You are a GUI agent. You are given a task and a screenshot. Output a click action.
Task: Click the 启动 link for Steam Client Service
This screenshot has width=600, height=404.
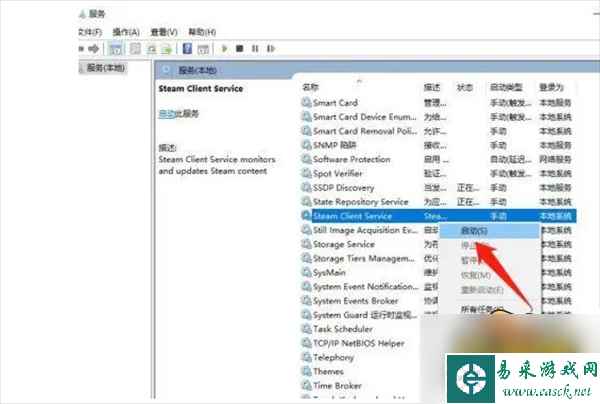click(166, 114)
